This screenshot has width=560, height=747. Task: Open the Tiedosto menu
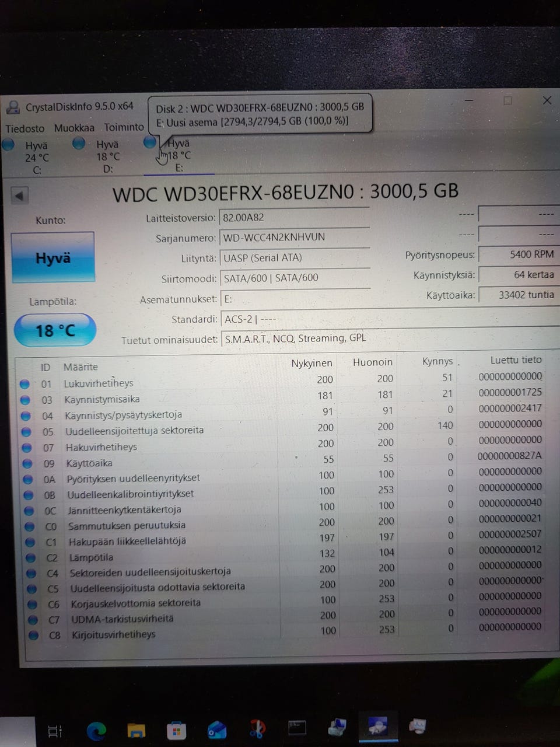pyautogui.click(x=25, y=128)
